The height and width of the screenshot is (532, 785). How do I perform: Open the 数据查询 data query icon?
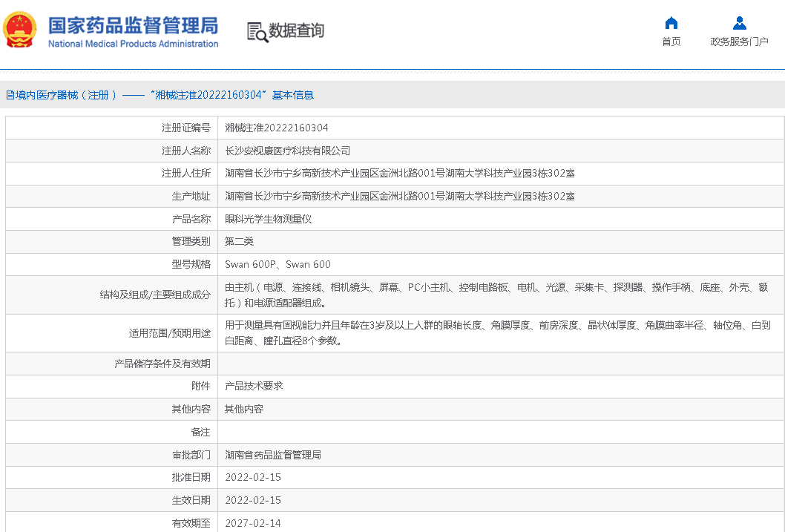coord(257,32)
